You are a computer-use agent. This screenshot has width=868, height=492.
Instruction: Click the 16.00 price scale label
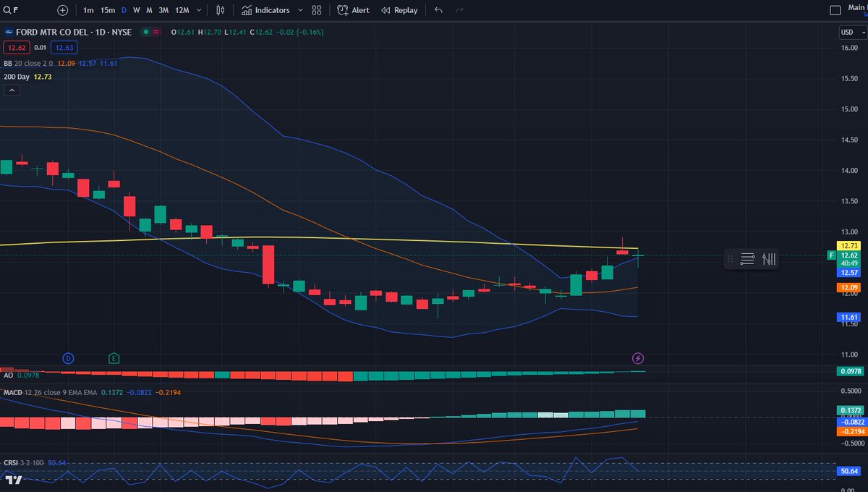click(x=849, y=48)
